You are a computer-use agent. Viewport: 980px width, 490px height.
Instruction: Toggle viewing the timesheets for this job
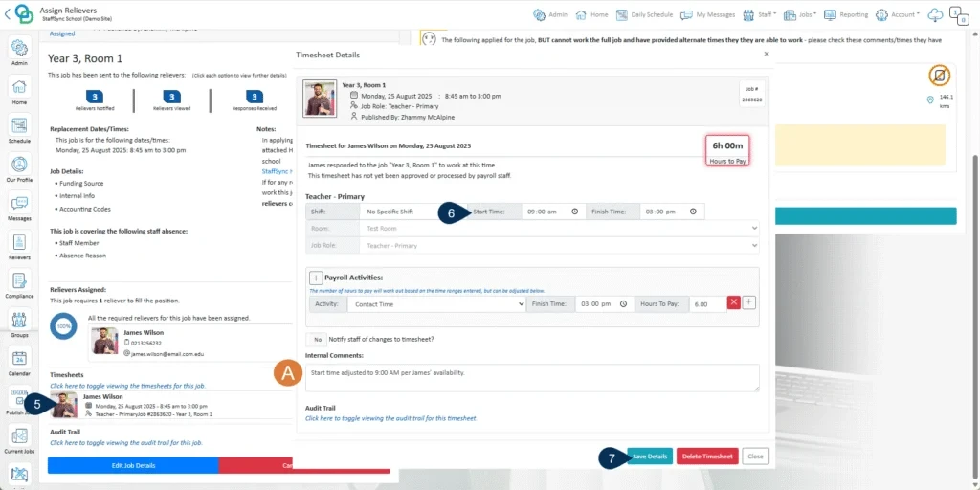coord(127,386)
